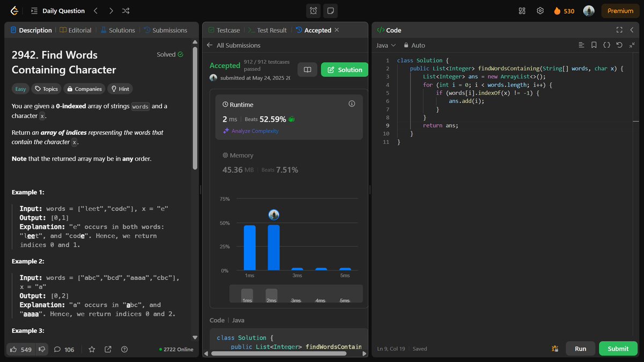This screenshot has height=362, width=644.
Task: Click the 2722 Online indicator
Action: pyautogui.click(x=176, y=349)
